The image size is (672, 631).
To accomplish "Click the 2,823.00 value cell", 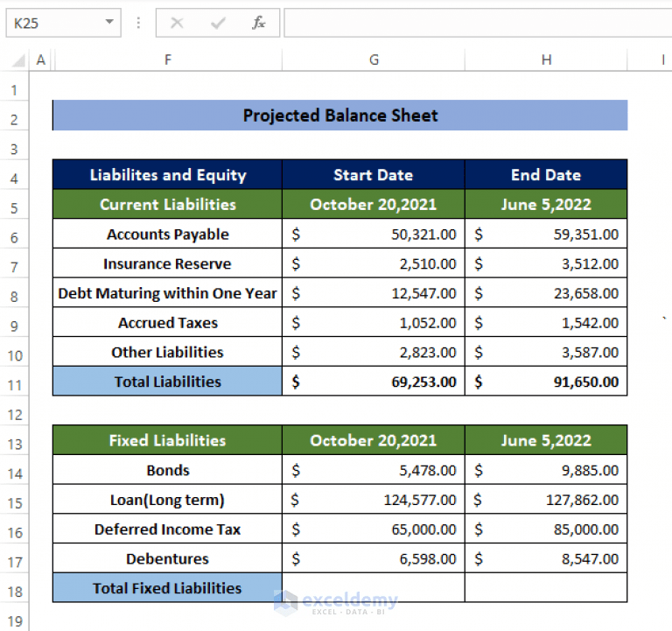I will tap(374, 352).
